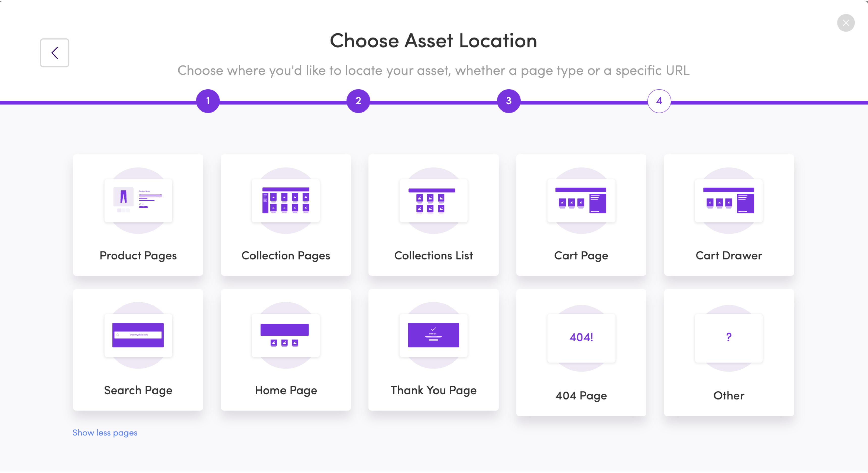Close the Choose Asset Location dialog
The width and height of the screenshot is (868, 473).
coord(846,23)
